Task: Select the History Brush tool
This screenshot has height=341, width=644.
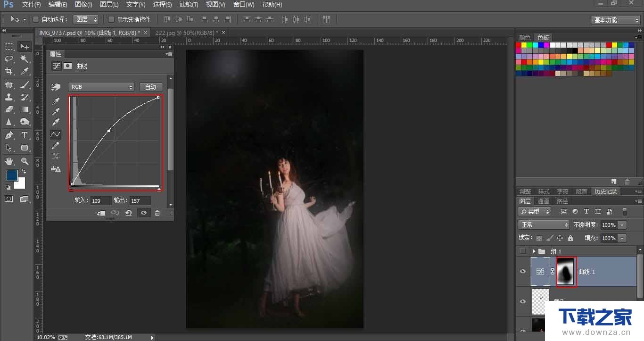Action: (25, 97)
